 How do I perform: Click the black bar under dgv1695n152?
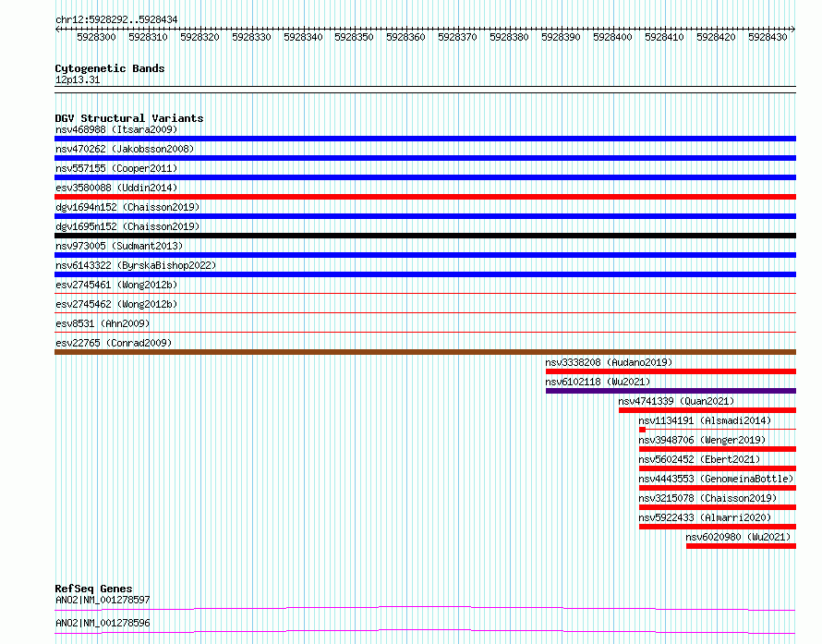pos(425,236)
